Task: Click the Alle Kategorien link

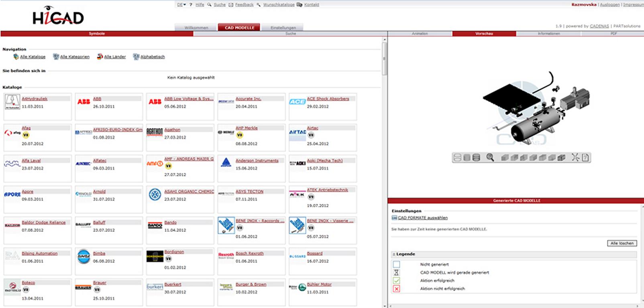Action: pyautogui.click(x=75, y=57)
